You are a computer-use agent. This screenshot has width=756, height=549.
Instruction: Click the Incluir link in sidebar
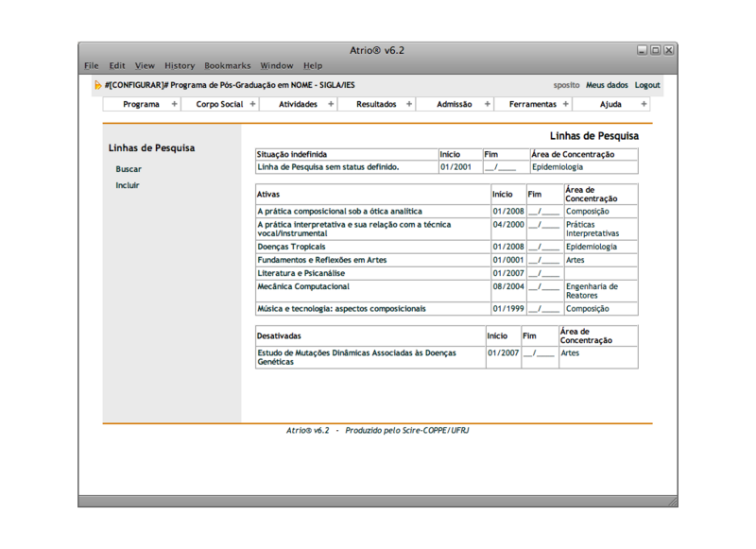click(x=128, y=185)
